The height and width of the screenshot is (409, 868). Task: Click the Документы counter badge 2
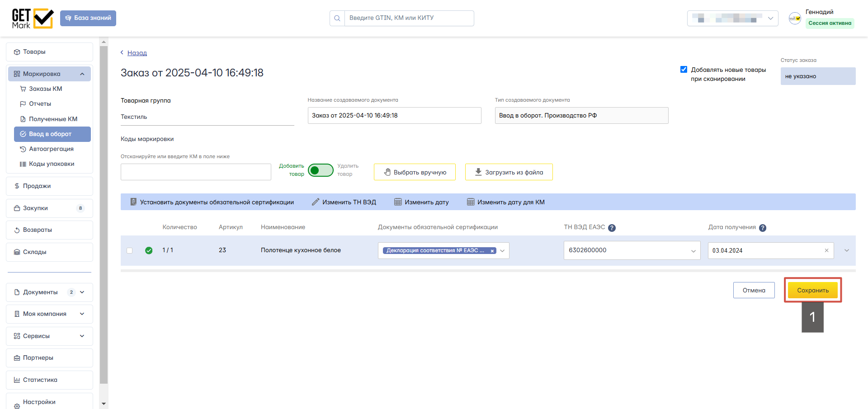click(x=71, y=292)
